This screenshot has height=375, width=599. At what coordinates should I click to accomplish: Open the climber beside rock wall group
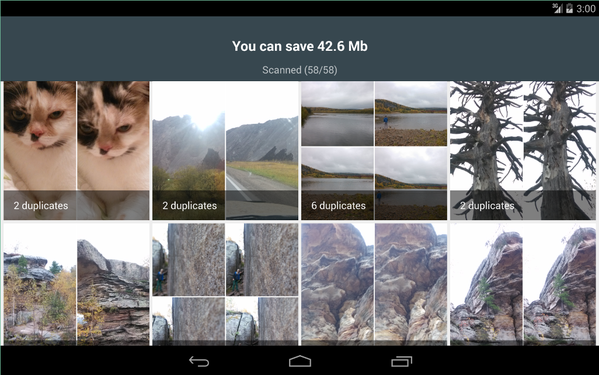click(225, 284)
